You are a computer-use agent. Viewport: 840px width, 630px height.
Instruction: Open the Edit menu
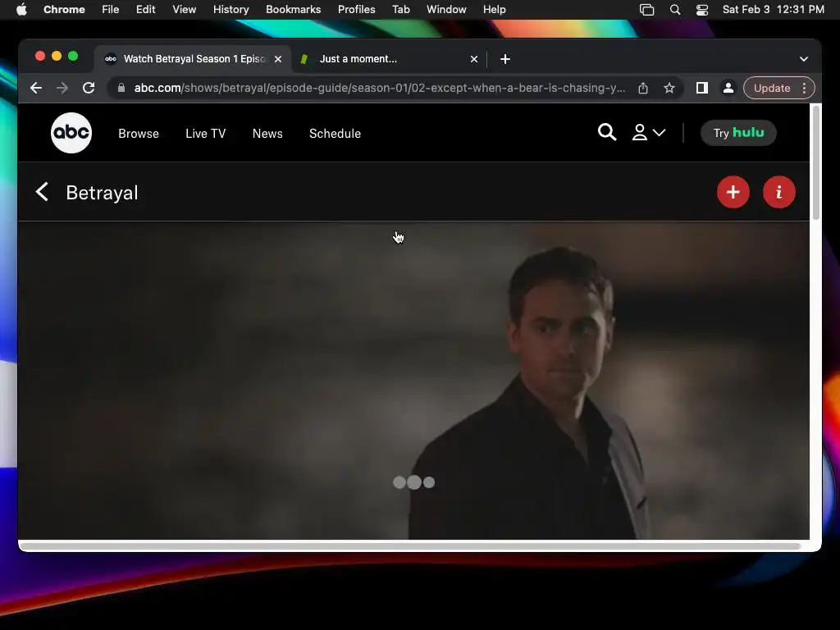[x=146, y=10]
